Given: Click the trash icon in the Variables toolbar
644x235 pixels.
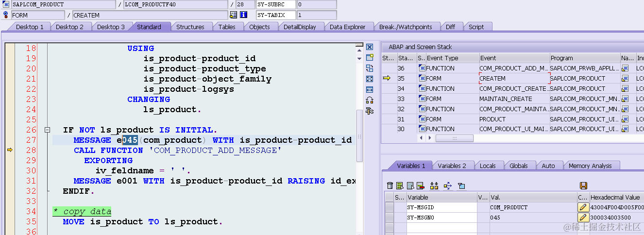Looking at the screenshot, I should tap(390, 185).
